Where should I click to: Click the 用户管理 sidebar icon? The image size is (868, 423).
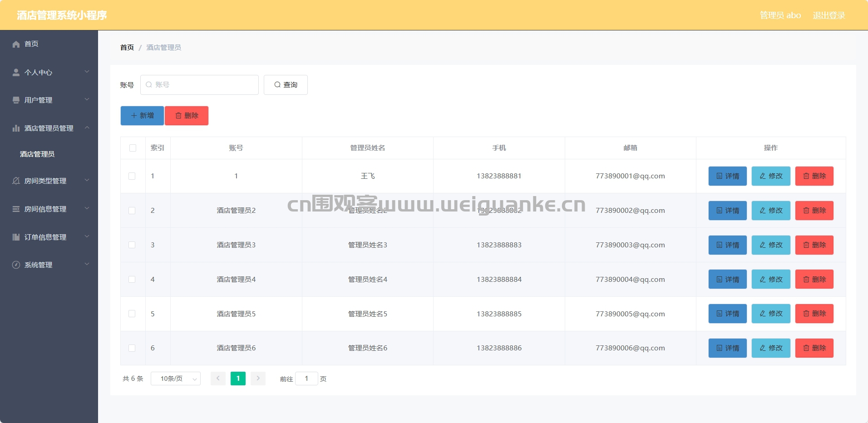[x=16, y=100]
